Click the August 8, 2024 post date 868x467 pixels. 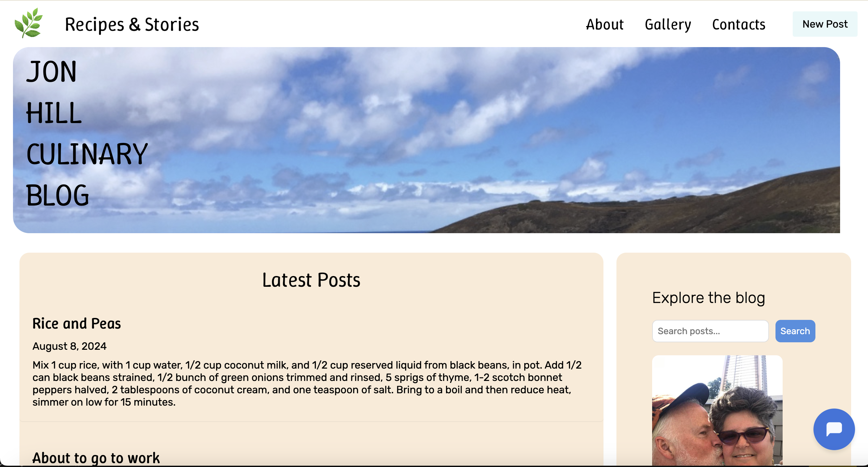coord(69,346)
